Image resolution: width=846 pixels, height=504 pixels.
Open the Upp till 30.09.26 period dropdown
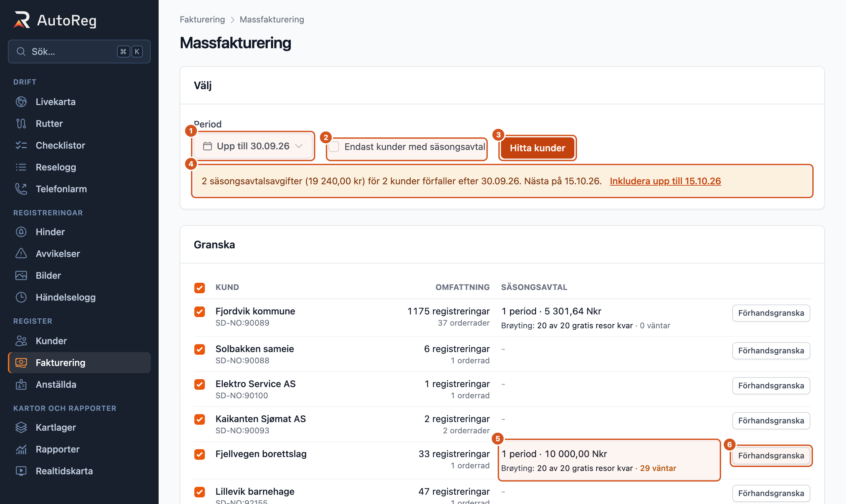point(253,146)
